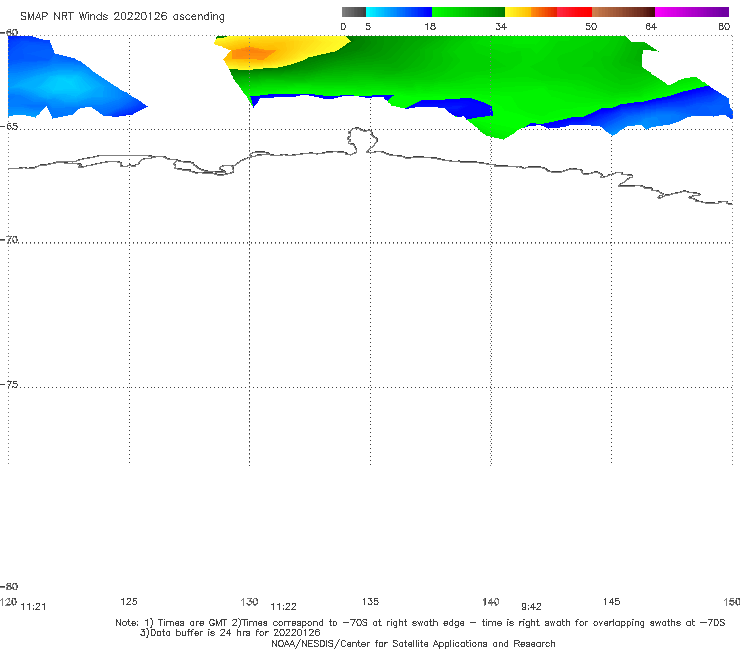Click the swath time '11:22'
Image resolution: width=740 pixels, height=650 pixels.
283,607
